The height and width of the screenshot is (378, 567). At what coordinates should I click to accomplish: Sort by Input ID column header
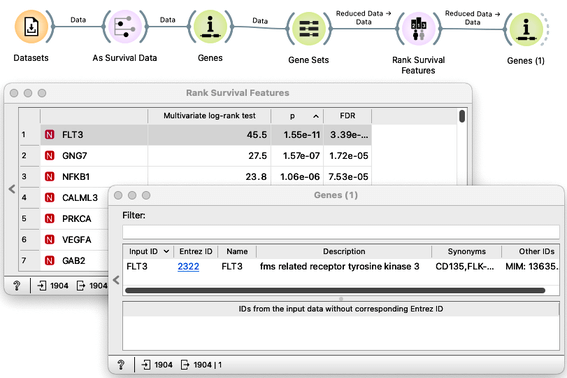click(x=148, y=251)
